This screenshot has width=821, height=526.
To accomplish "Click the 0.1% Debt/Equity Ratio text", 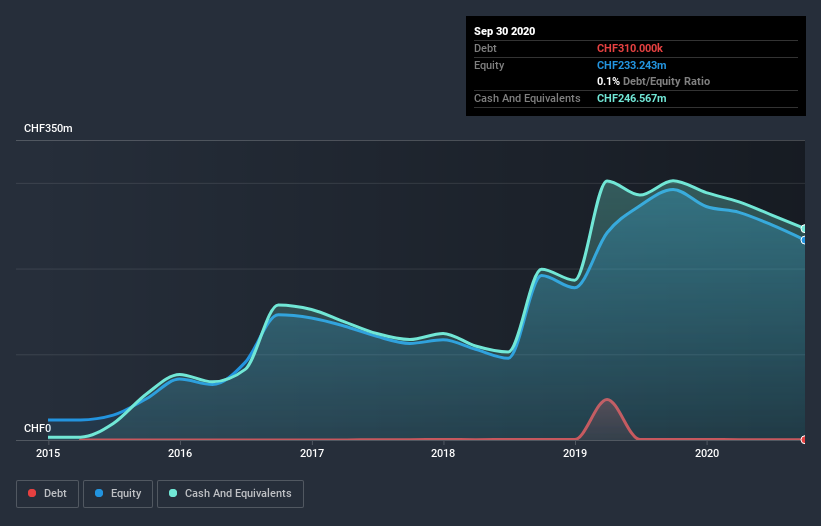I will click(653, 82).
